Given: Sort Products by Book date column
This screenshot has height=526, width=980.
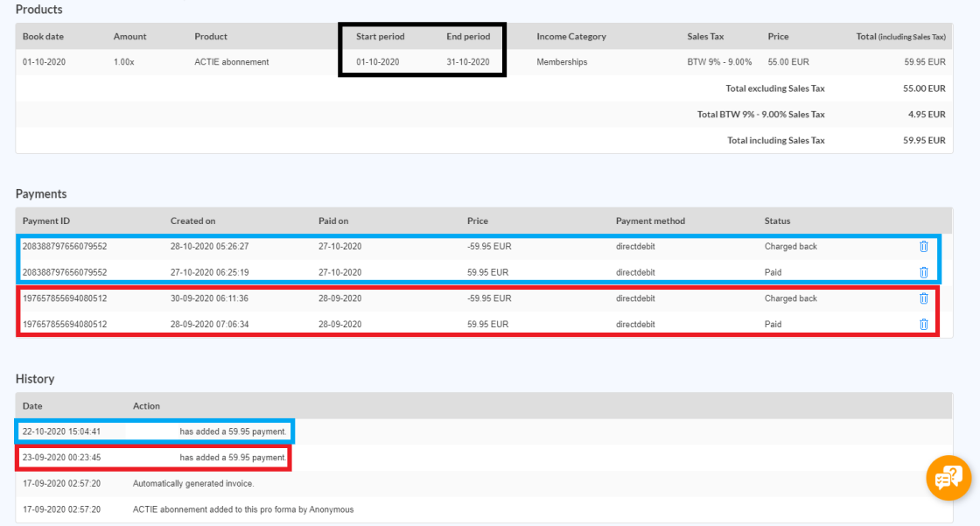Looking at the screenshot, I should pyautogui.click(x=45, y=36).
